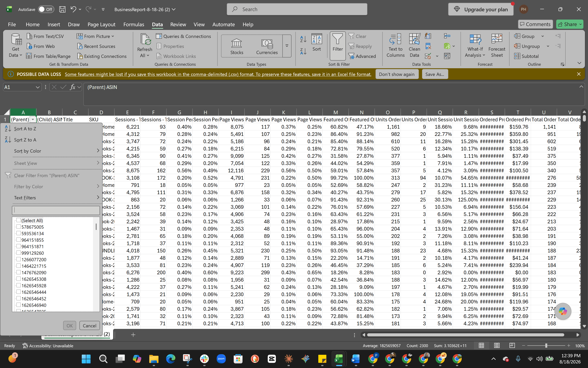The height and width of the screenshot is (368, 588).
Task: Click Existing Connections option
Action: click(102, 56)
